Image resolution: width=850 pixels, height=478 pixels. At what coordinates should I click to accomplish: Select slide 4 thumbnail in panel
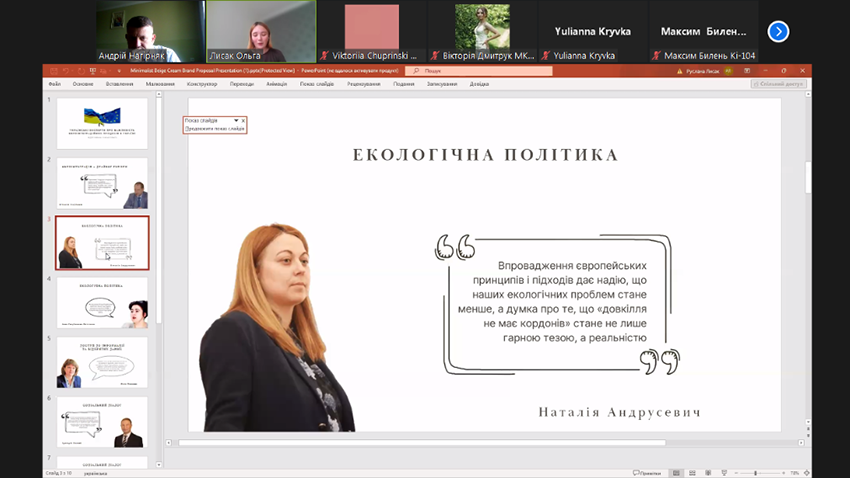point(102,302)
